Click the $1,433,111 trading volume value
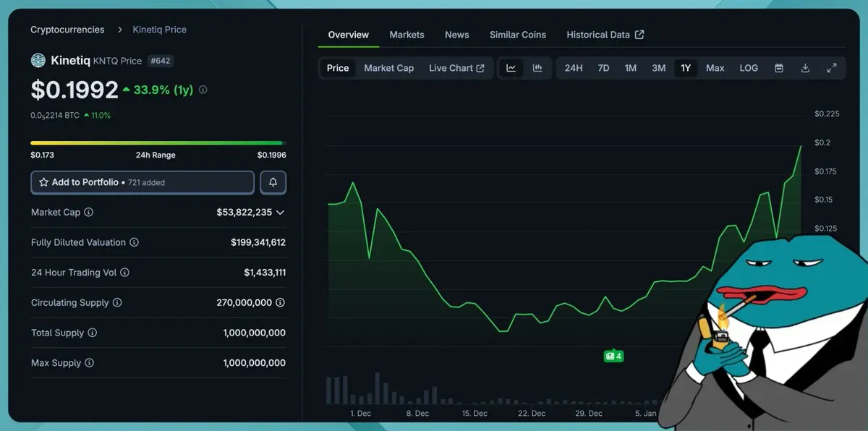The height and width of the screenshot is (431, 868). [x=265, y=273]
